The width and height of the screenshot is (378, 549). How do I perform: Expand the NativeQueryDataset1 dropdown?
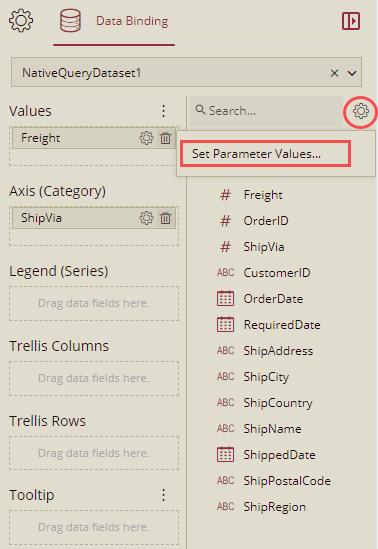352,73
